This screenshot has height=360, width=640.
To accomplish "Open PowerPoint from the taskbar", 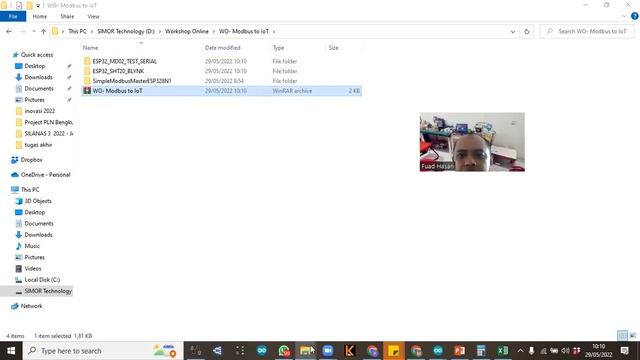I will pos(460,351).
